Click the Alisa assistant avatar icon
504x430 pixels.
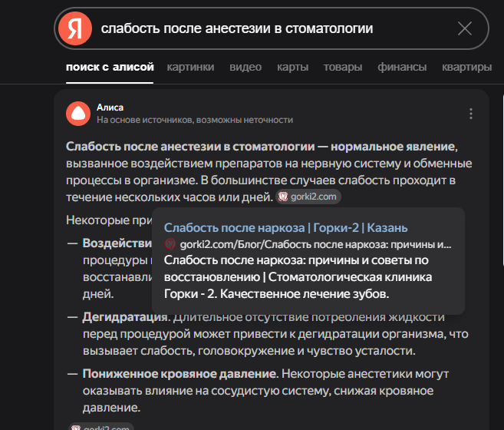coord(78,114)
